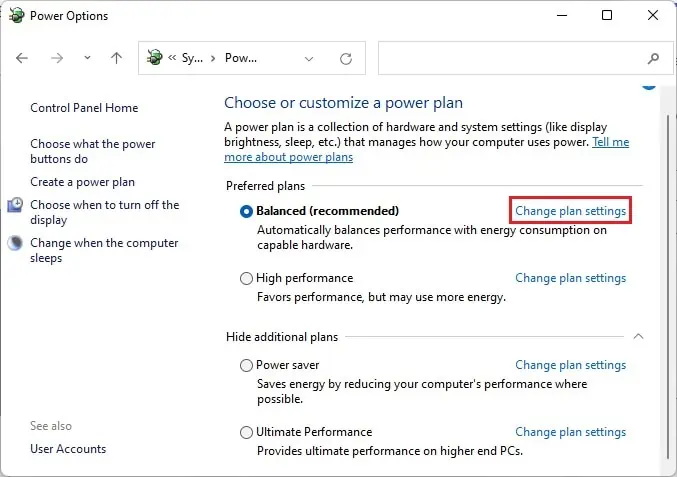Click the help icon at top right
This screenshot has height=477, width=677.
(649, 86)
